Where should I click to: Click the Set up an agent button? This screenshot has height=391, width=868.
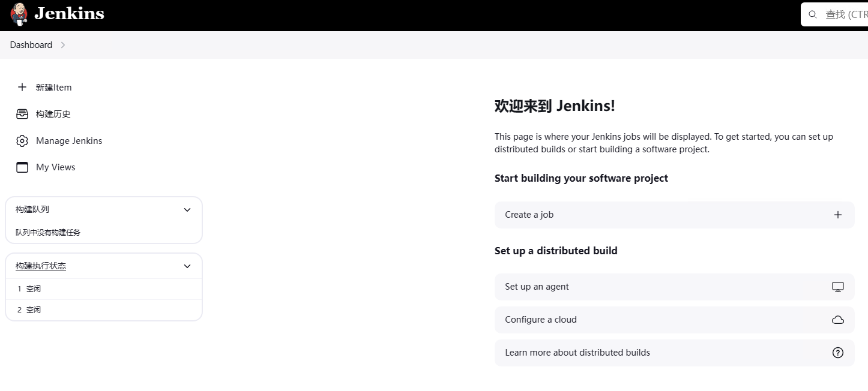click(674, 287)
